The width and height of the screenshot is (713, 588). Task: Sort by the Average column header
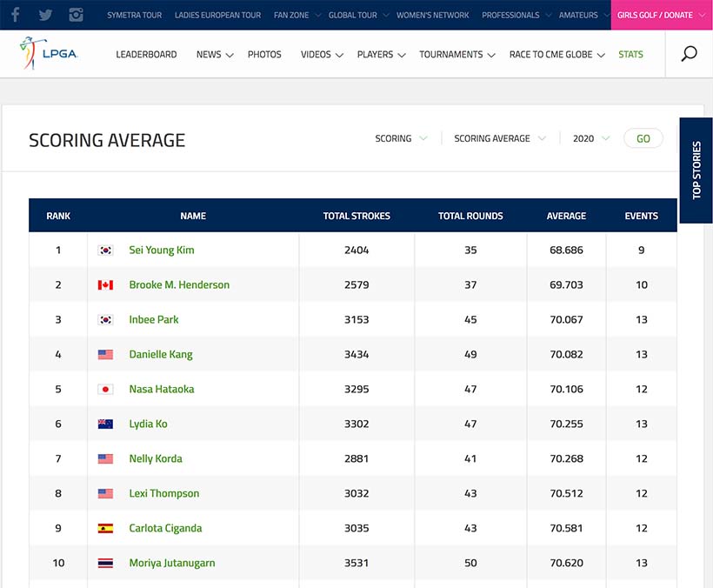pos(566,216)
